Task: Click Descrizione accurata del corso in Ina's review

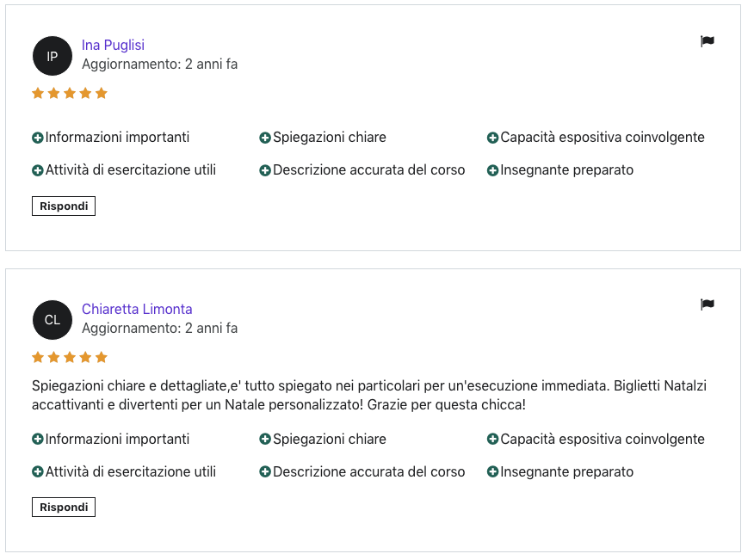Action: 369,169
